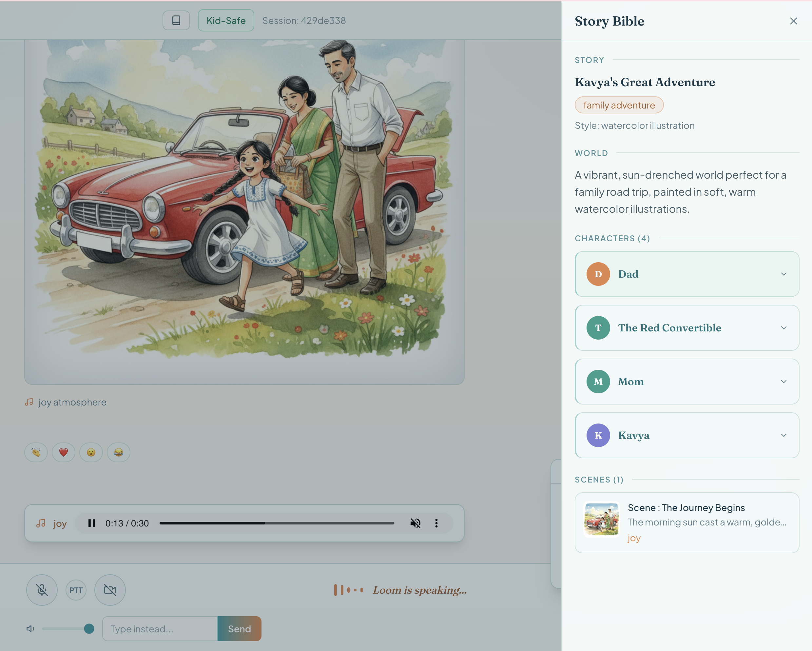This screenshot has width=812, height=651.
Task: Click the Kid-Safe badge button
Action: click(226, 20)
